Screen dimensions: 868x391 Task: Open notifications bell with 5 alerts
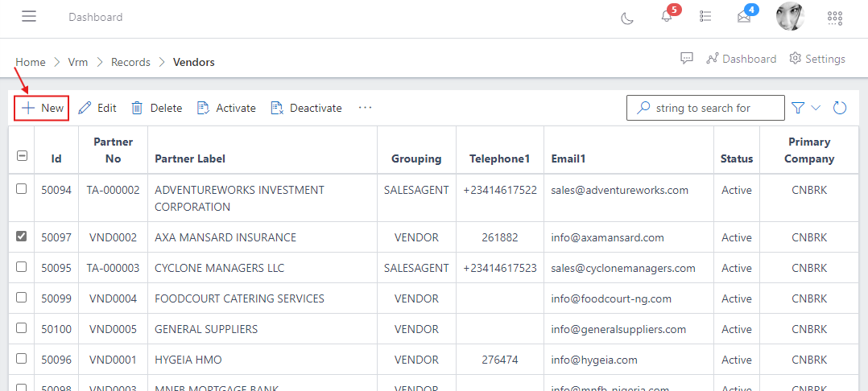coord(667,17)
